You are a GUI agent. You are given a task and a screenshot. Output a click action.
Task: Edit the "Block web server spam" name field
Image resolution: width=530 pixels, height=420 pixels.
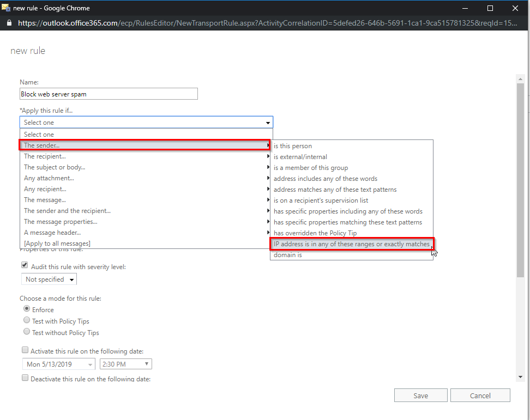[x=108, y=94]
